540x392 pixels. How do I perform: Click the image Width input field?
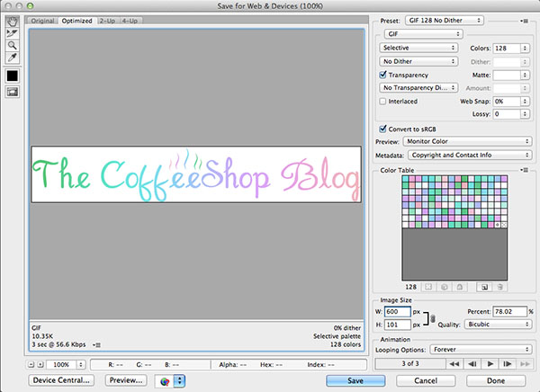(x=398, y=311)
